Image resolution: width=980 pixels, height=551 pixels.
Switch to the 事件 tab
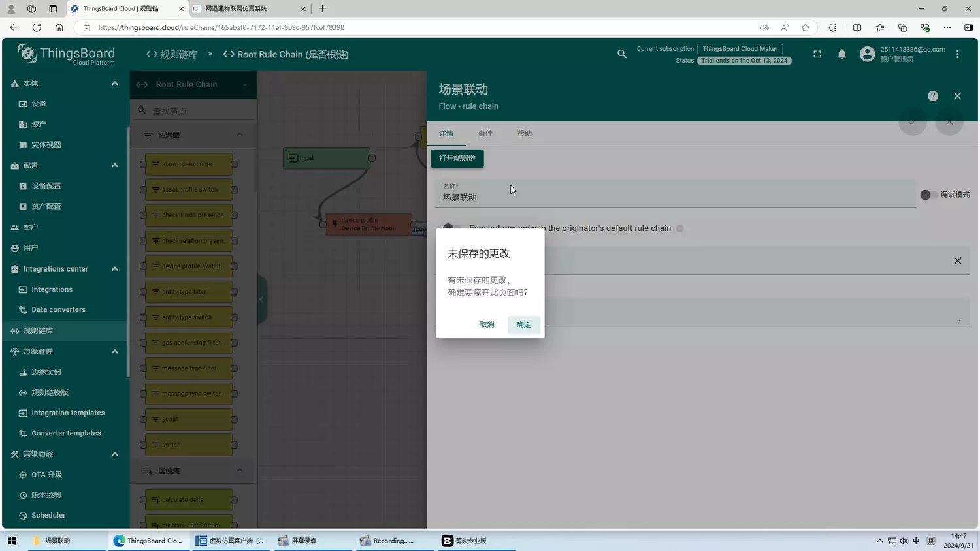tap(485, 133)
